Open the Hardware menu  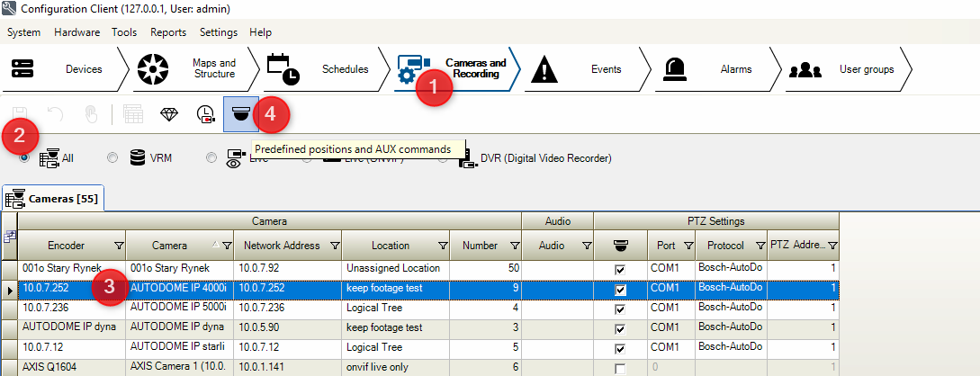coord(76,32)
